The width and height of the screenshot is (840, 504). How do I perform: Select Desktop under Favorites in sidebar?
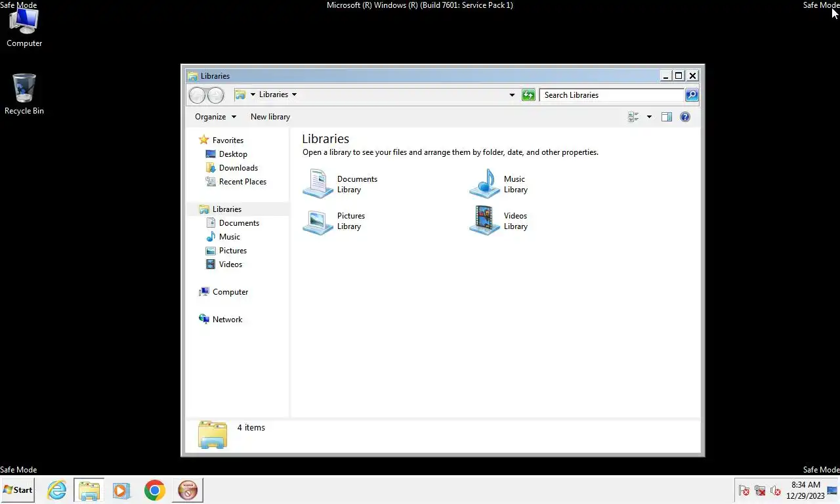(x=233, y=154)
